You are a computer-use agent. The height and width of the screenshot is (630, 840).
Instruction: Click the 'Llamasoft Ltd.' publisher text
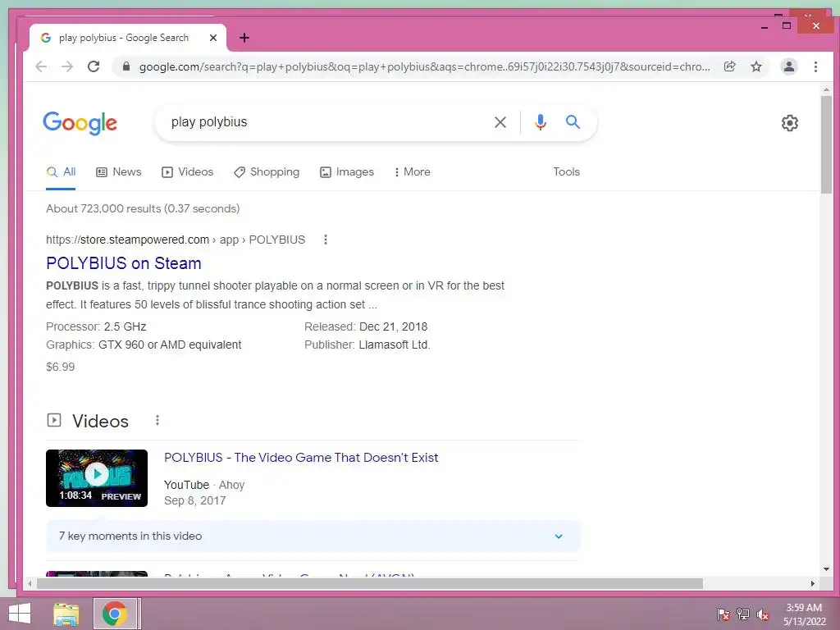(x=395, y=345)
